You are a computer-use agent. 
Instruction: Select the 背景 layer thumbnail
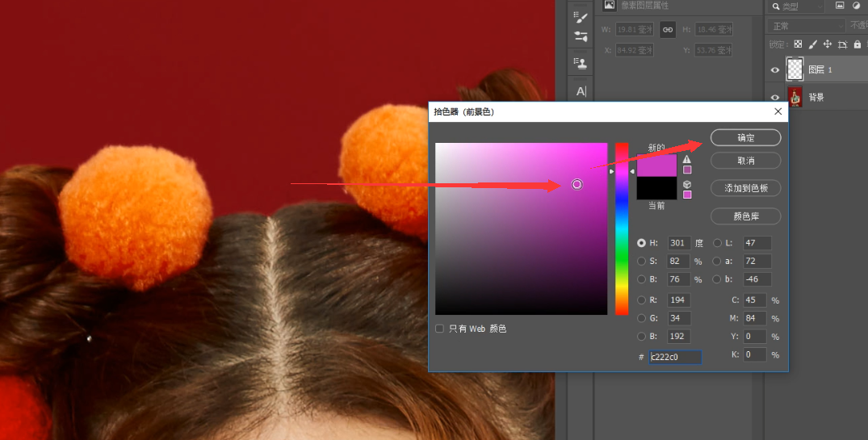click(x=795, y=98)
